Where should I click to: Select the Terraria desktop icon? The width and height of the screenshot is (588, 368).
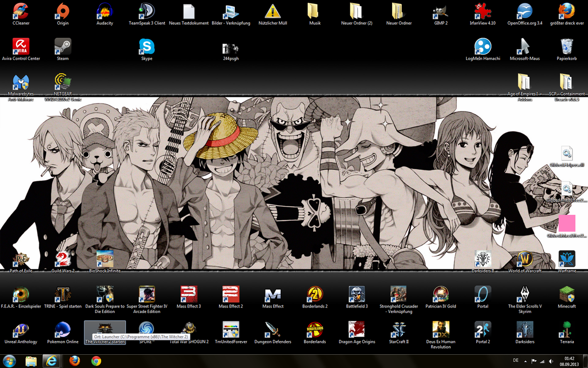567,329
